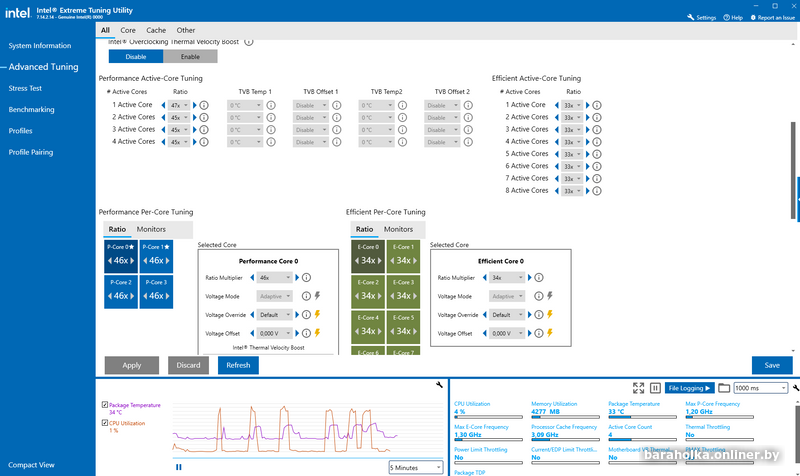The image size is (800, 476).
Task: Open the logging folder icon
Action: (x=724, y=388)
